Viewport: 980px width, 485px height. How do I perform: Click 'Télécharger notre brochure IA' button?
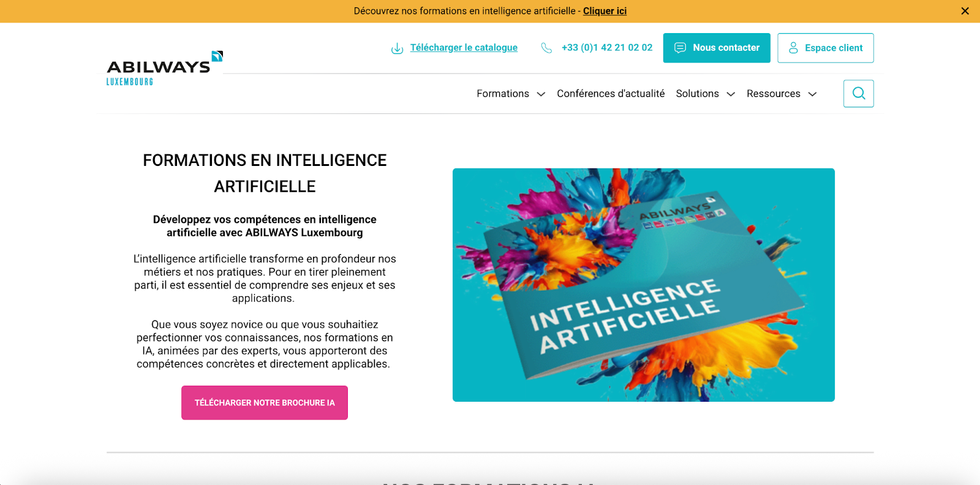click(265, 403)
